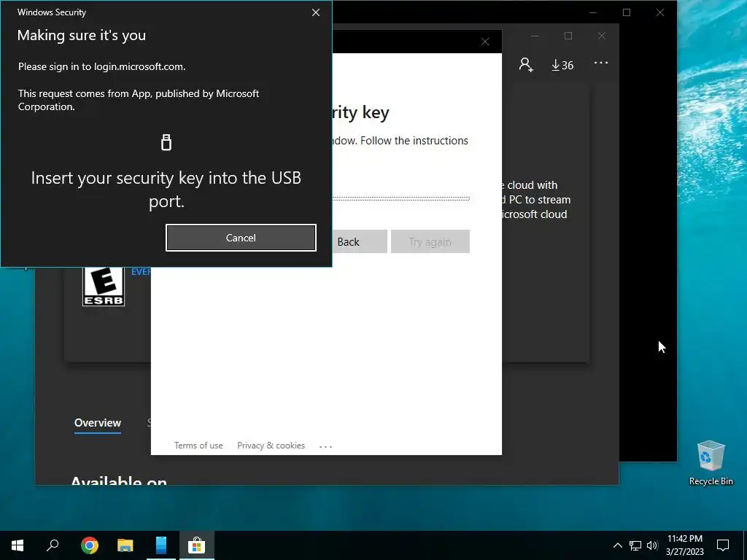
Task: Click the 'Available on' heading
Action: [119, 480]
